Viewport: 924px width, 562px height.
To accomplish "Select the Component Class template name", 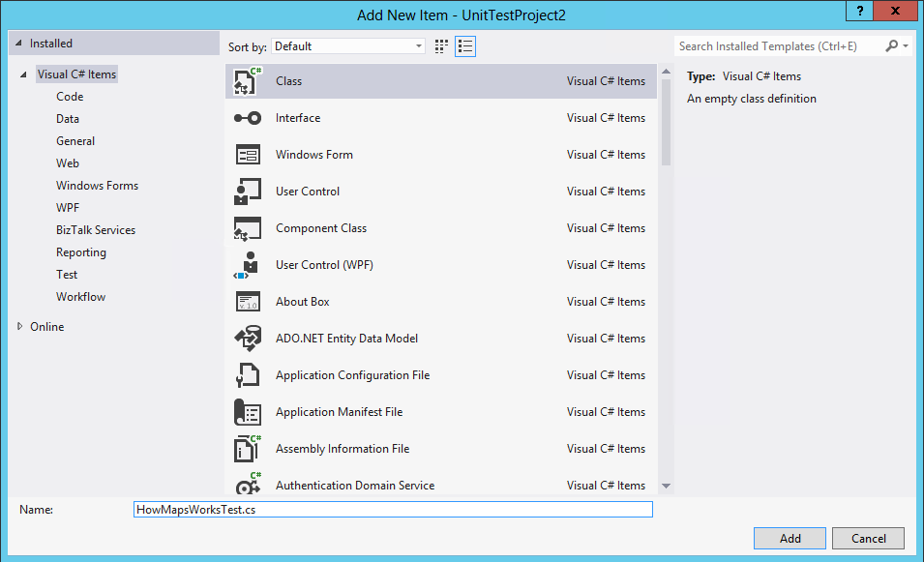I will (321, 228).
